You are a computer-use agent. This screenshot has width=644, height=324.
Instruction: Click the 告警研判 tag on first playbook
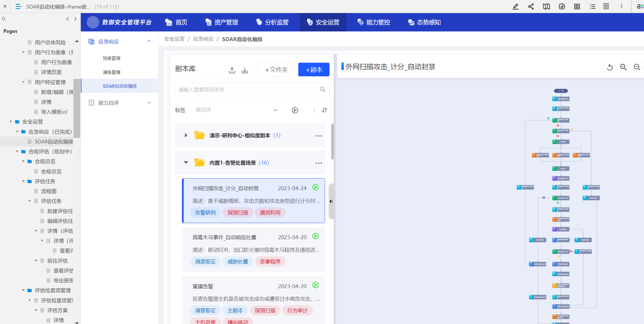click(205, 212)
